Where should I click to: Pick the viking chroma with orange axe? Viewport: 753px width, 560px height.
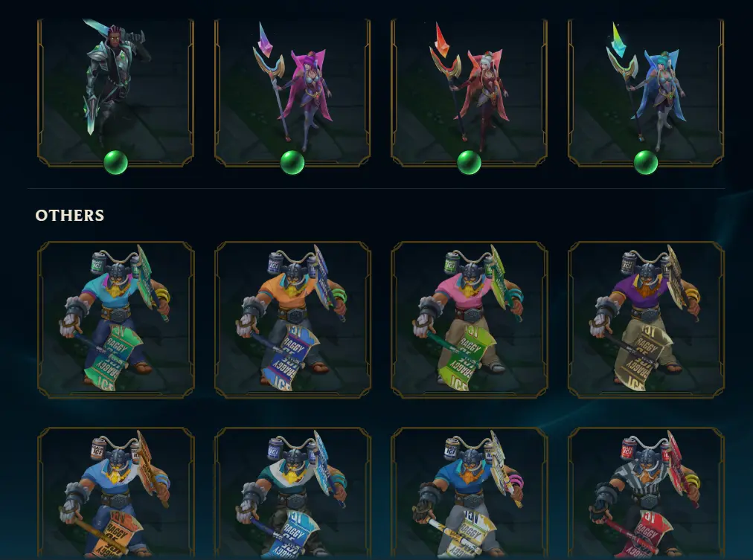pos(116,493)
